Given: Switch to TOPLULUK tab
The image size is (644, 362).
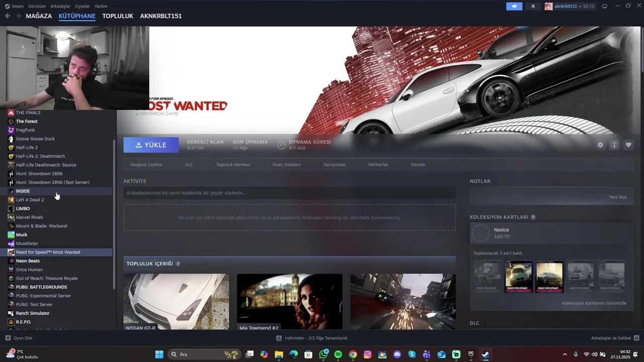Looking at the screenshot, I should click(x=118, y=16).
